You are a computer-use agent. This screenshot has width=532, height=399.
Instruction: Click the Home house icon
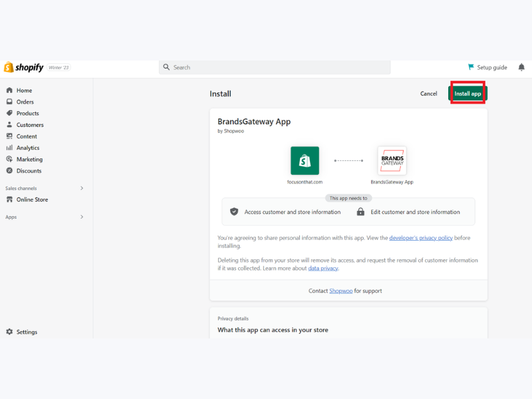9,90
